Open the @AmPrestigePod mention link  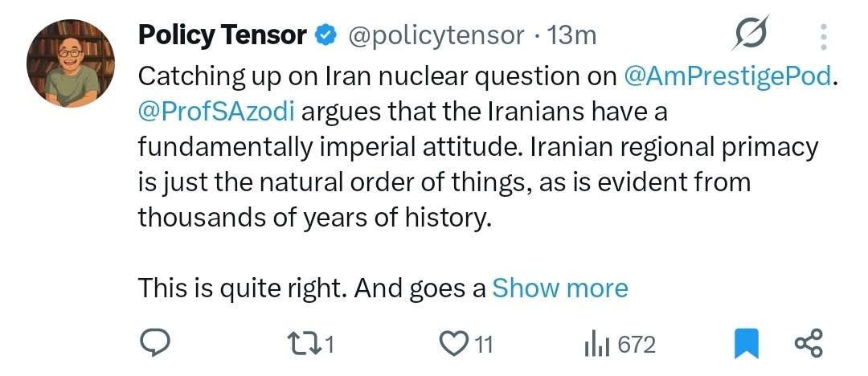pos(727,77)
